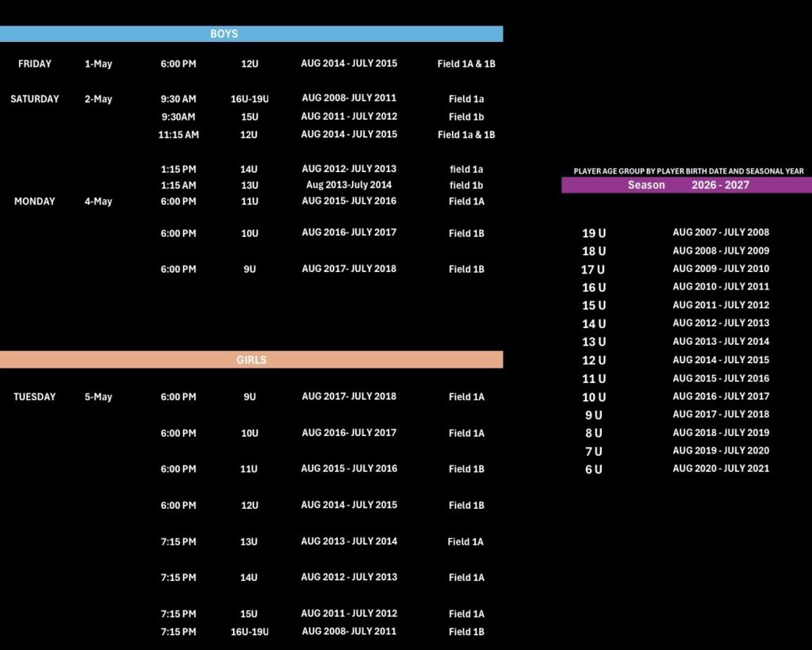Viewport: 812px width, 650px height.
Task: Select the TUESDAY day label
Action: (34, 397)
